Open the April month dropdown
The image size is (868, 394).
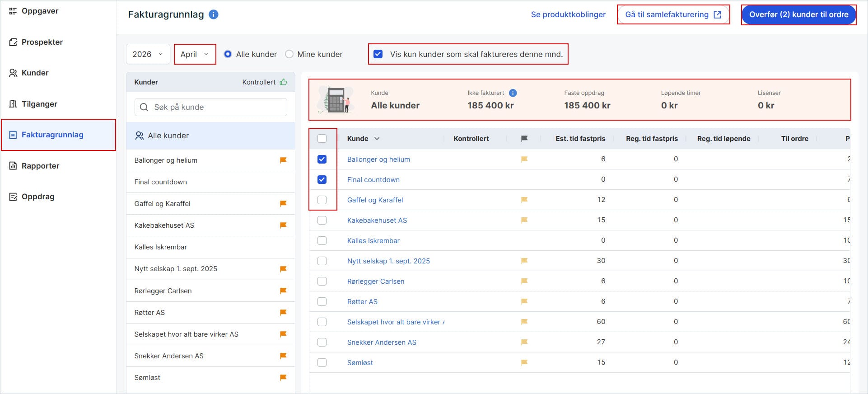pyautogui.click(x=195, y=54)
